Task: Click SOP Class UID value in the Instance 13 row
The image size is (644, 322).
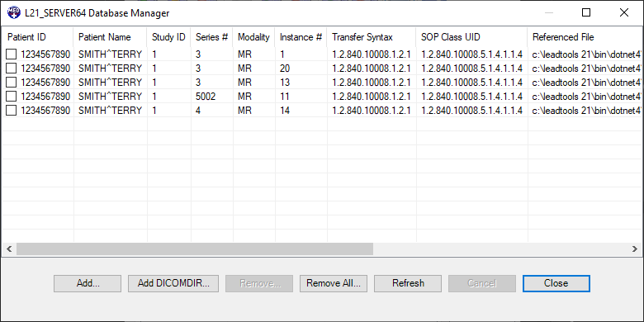Action: tap(471, 82)
